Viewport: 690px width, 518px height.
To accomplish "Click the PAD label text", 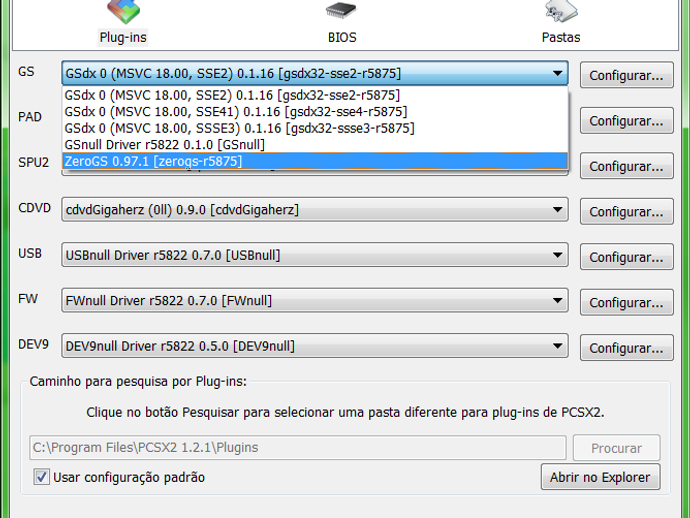I will tap(30, 117).
